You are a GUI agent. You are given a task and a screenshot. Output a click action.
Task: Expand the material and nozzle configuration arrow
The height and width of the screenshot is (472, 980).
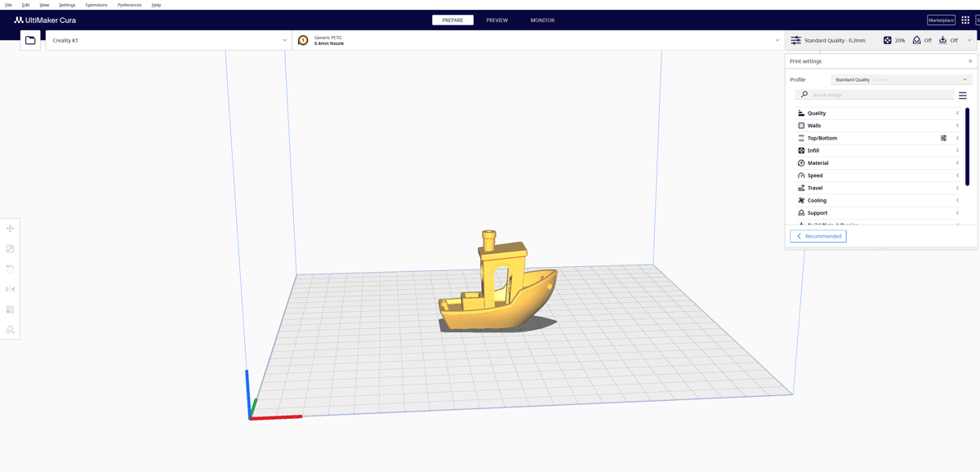pyautogui.click(x=777, y=40)
